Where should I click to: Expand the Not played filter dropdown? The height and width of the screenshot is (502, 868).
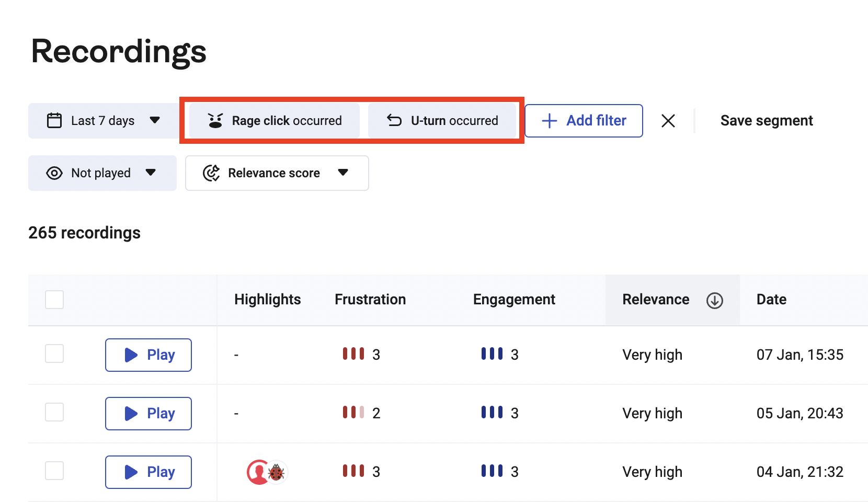(x=102, y=173)
